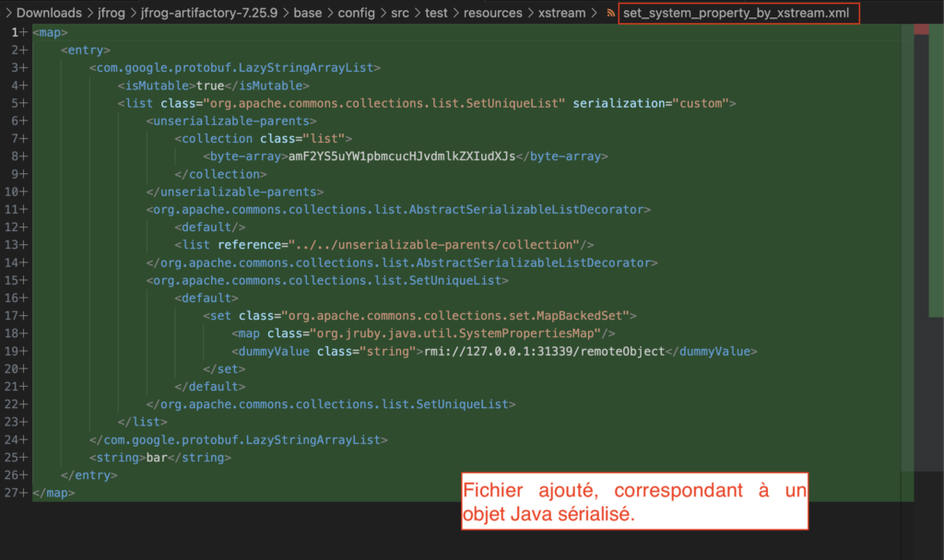The image size is (944, 560).
Task: Click line number 1 in gutter
Action: point(15,32)
